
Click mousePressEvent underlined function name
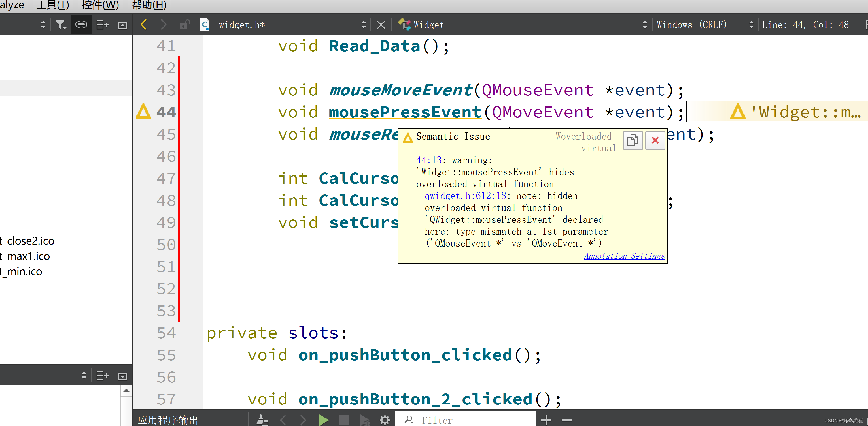(405, 112)
